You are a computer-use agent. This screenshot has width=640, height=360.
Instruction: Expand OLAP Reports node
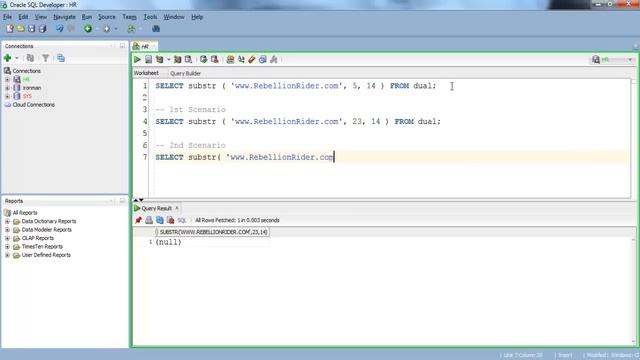coord(7,238)
